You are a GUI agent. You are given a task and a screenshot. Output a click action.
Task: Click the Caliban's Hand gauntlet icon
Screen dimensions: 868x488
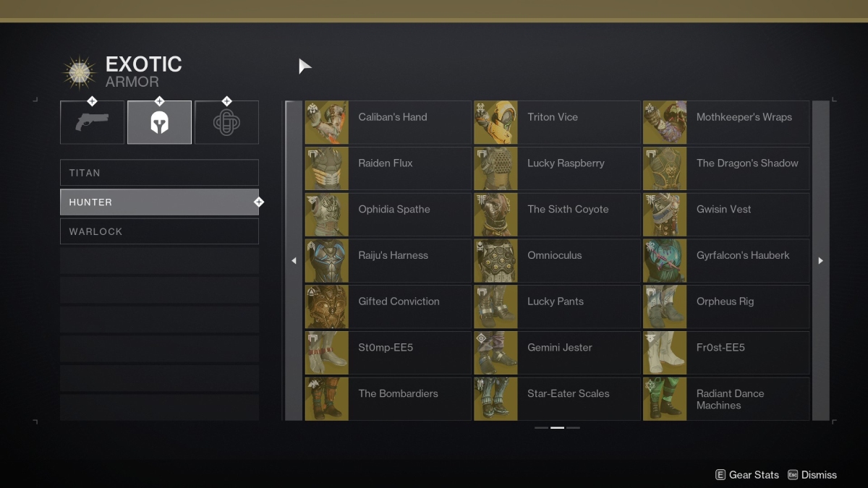(326, 122)
